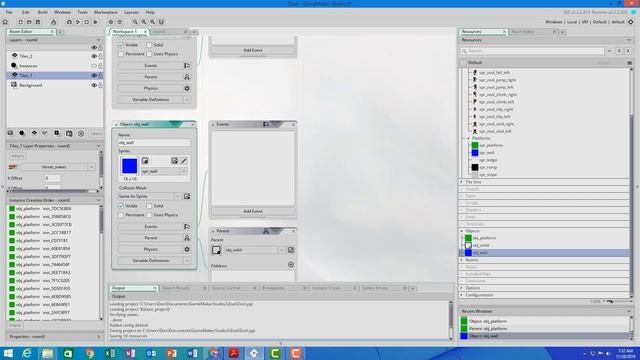This screenshot has height=360, width=640.
Task: Click the Open Project toolbar icon
Action: [29, 22]
